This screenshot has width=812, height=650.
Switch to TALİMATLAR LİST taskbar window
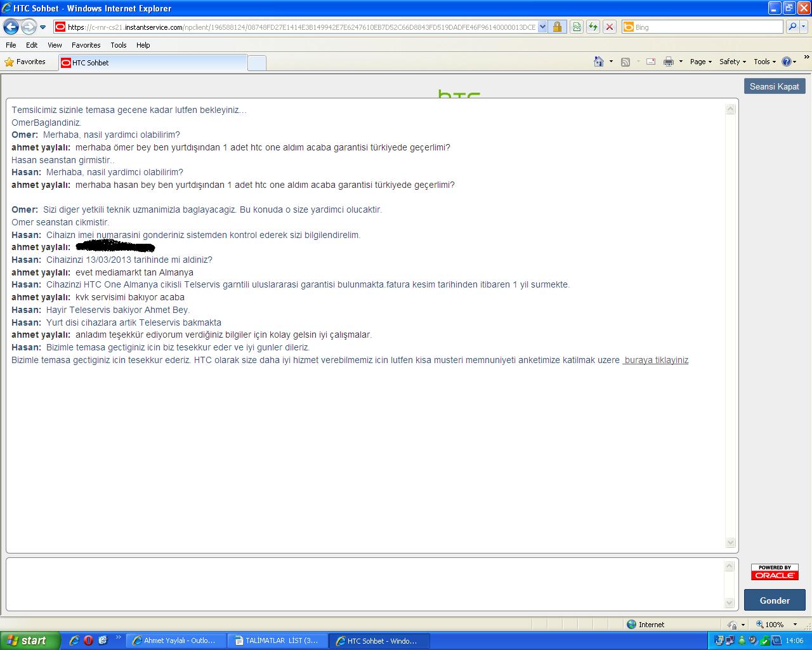278,641
